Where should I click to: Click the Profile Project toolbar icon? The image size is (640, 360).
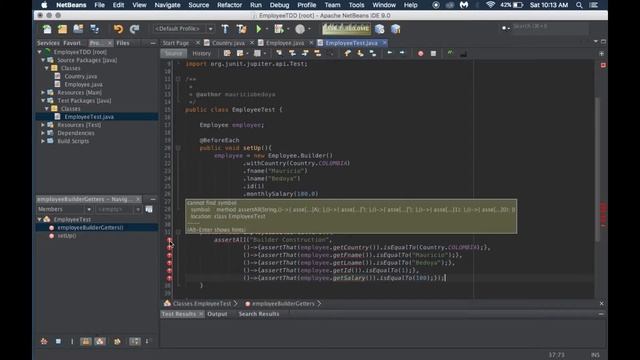click(300, 29)
